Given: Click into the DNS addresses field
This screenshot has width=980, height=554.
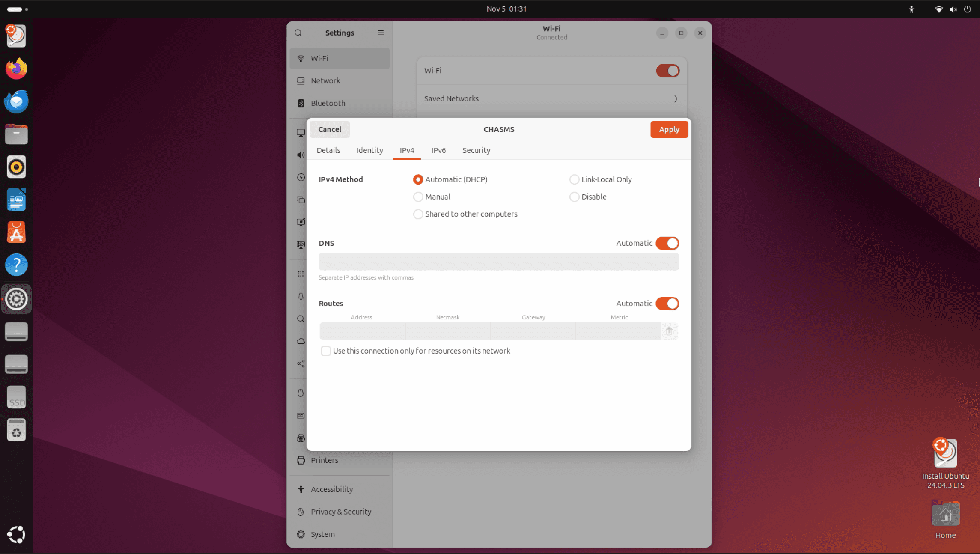Looking at the screenshot, I should click(x=498, y=262).
